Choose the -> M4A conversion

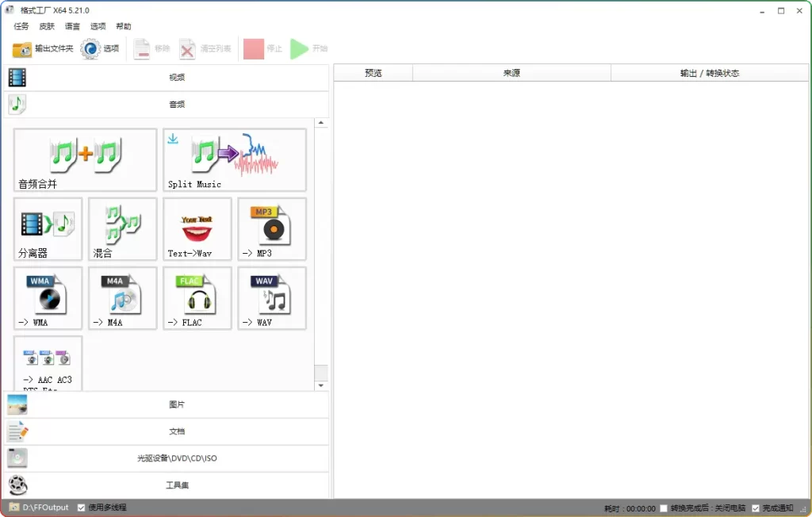(x=122, y=298)
